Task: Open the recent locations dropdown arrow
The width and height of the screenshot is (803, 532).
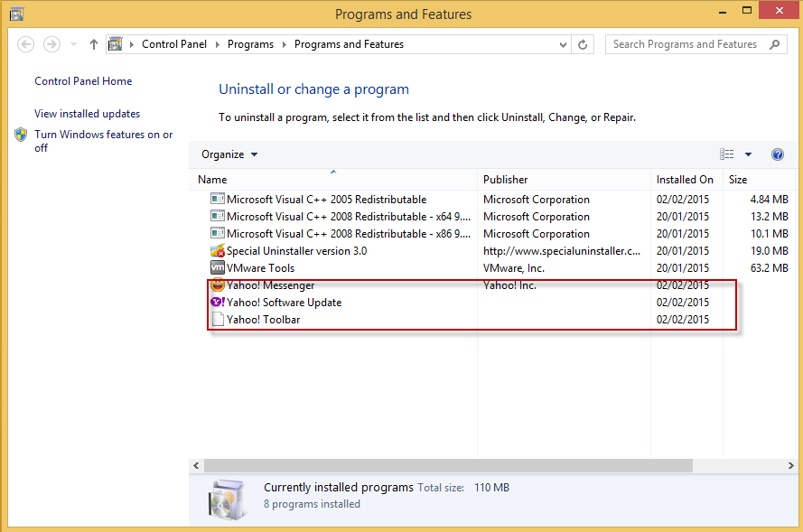Action: tap(74, 44)
